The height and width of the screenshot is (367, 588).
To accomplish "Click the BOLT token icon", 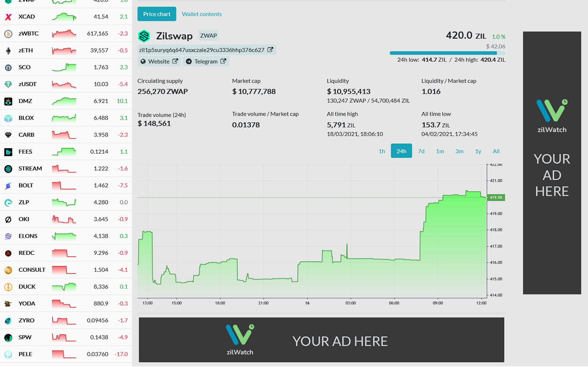I will click(8, 186).
